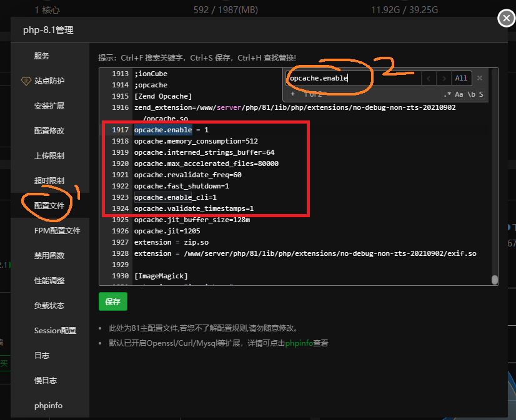Screen dimensions: 516x420
Task: Open Session配置 tab
Action: click(x=55, y=331)
